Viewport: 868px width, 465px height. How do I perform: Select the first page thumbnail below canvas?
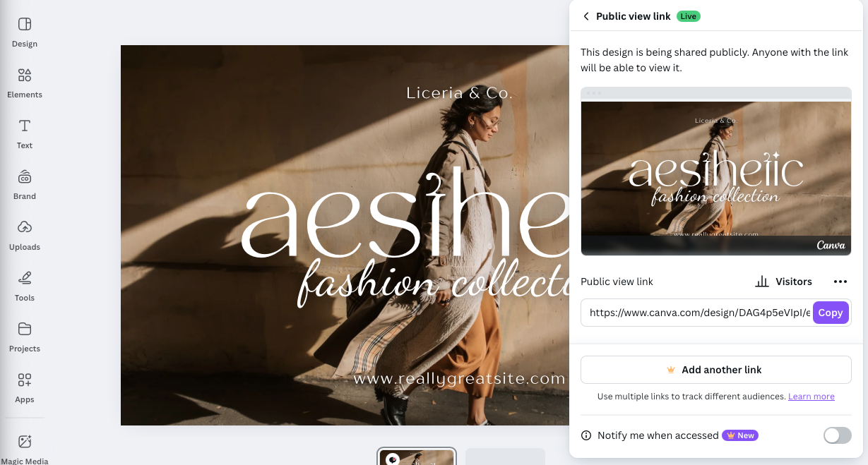pos(417,457)
